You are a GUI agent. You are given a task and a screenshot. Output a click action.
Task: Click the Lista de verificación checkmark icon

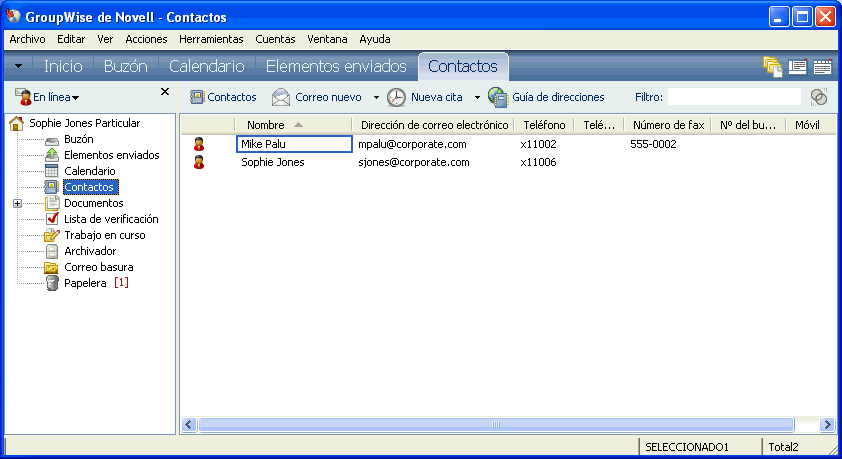[52, 219]
